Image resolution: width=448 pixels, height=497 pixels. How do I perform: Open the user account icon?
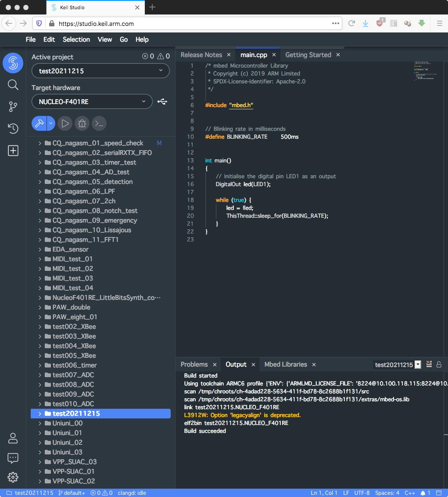click(x=13, y=438)
